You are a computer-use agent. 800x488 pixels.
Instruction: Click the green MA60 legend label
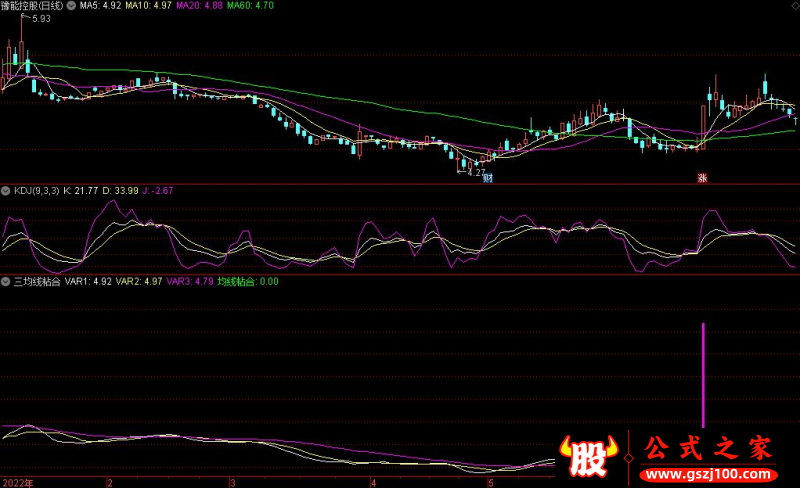pyautogui.click(x=251, y=6)
